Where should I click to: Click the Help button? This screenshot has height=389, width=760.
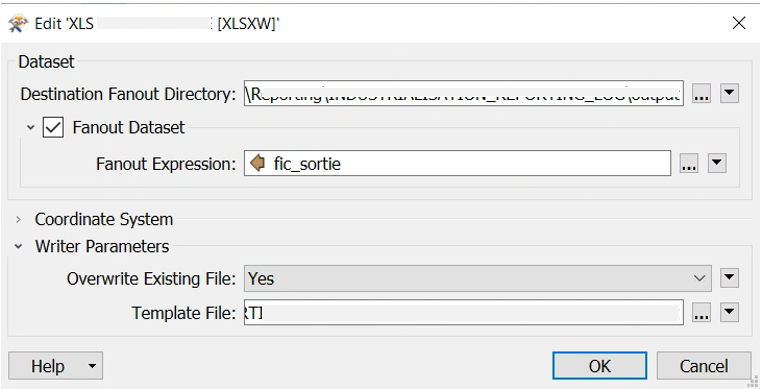(x=48, y=366)
